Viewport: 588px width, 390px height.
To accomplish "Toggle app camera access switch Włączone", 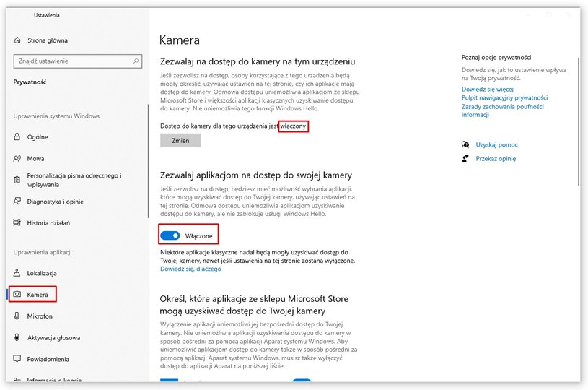I will pyautogui.click(x=170, y=235).
